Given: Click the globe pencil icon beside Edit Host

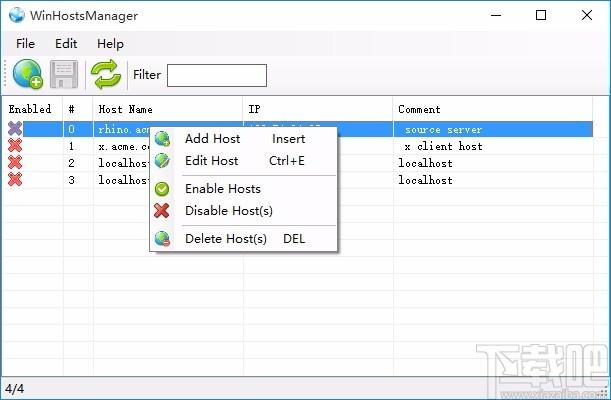Looking at the screenshot, I should [162, 160].
